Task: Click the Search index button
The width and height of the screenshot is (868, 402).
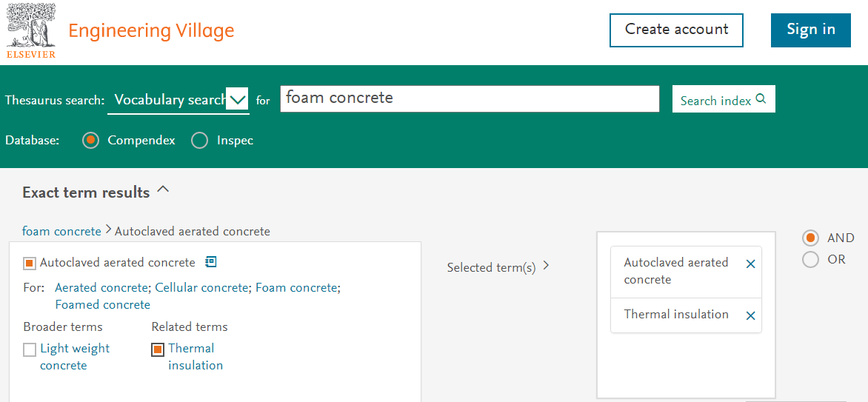Action: tap(723, 100)
